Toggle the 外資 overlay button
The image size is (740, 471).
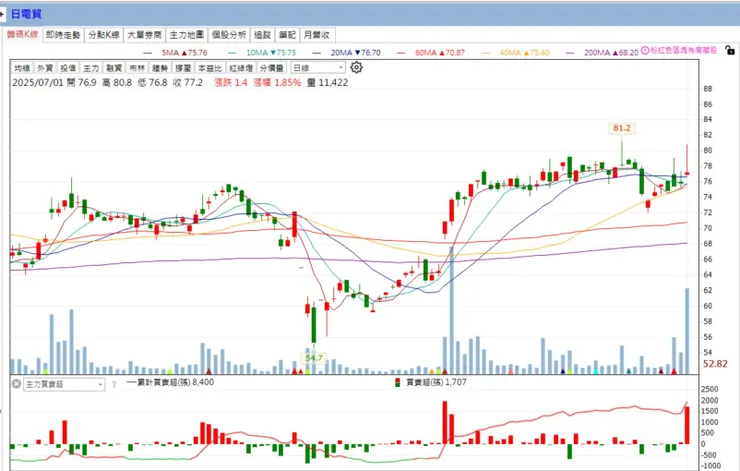(45, 68)
